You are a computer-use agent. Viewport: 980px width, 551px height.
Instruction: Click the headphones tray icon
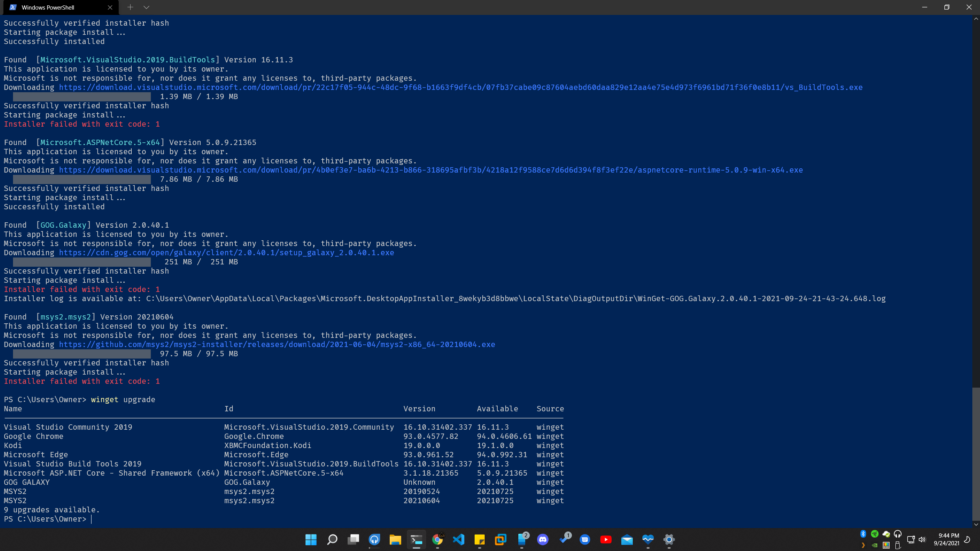tap(898, 534)
